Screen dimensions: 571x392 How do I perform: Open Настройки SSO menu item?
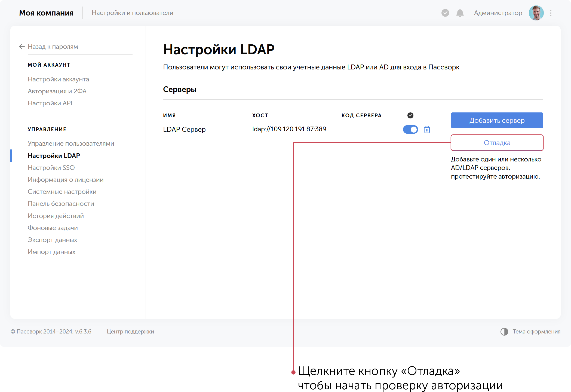[51, 168]
